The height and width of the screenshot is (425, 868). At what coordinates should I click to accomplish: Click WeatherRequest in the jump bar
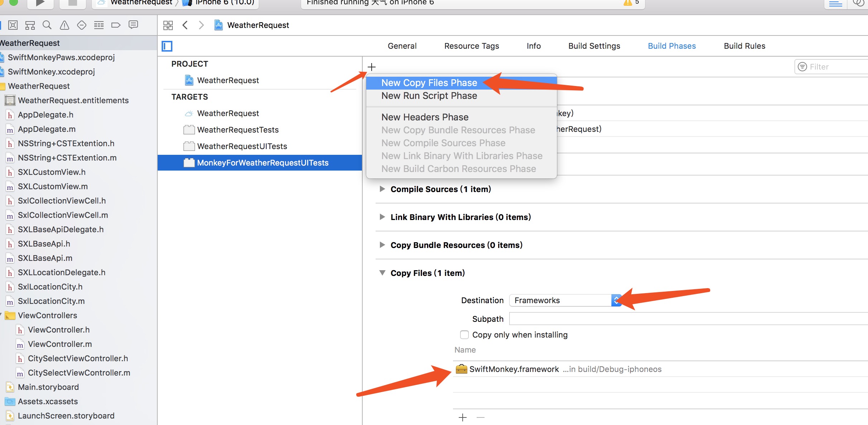point(258,25)
